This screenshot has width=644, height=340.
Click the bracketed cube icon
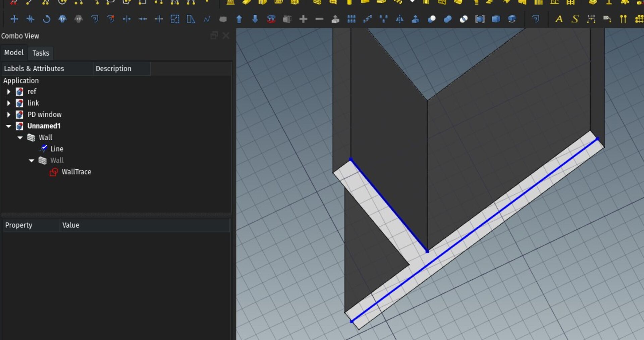480,19
